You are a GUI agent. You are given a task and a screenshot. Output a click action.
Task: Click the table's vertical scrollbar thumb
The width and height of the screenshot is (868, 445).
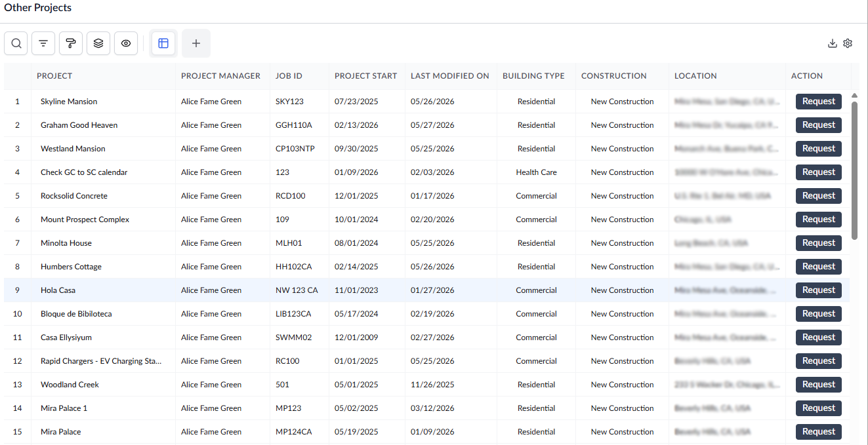click(854, 170)
